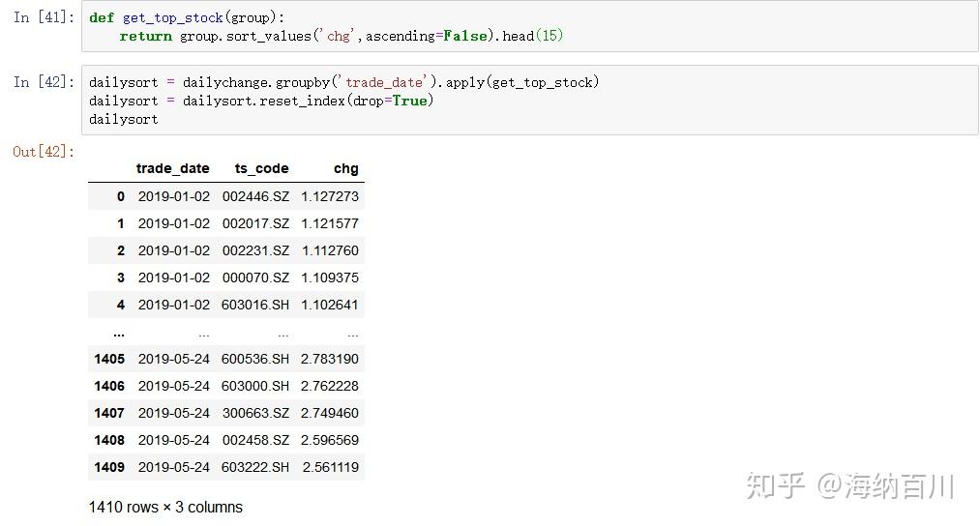Click the 1410 rows × 3 columns summary
Viewport: 980px width, 526px height.
coord(165,507)
